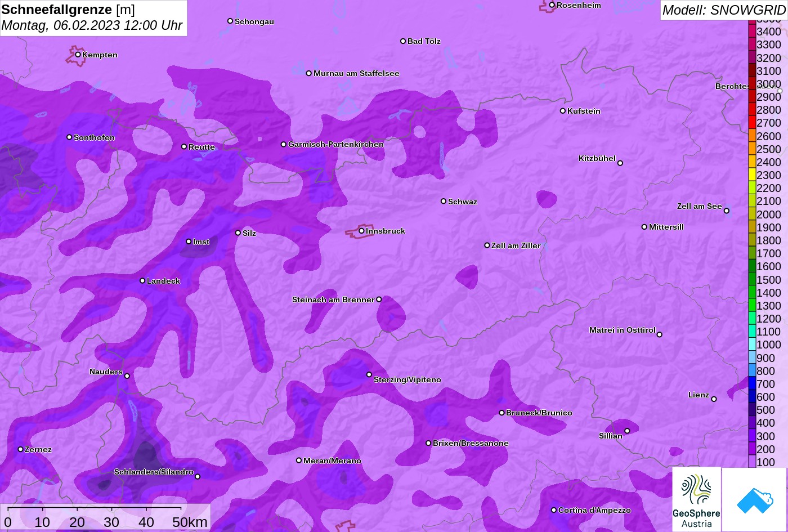Image resolution: width=788 pixels, height=532 pixels.
Task: Pick the Kempten city marker dot
Action: click(78, 55)
